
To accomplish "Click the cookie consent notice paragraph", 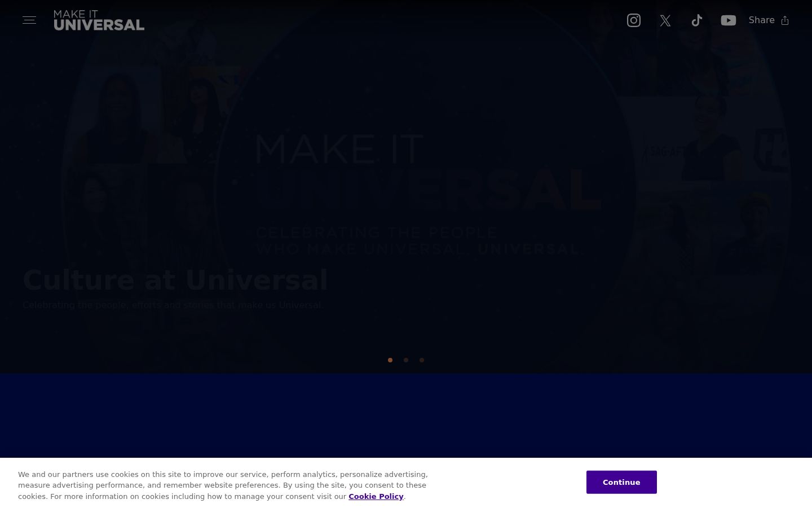I will (223, 485).
